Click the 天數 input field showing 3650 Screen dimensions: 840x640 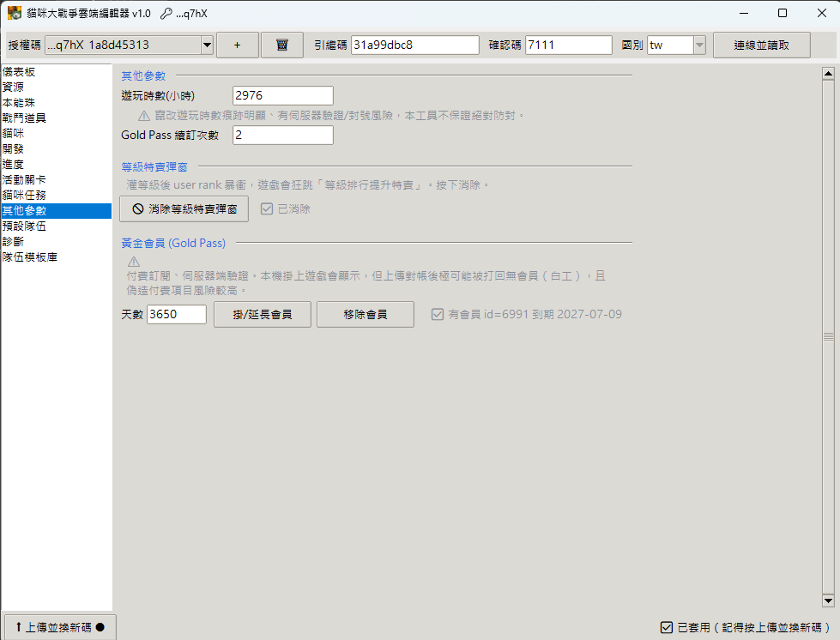[x=177, y=314]
